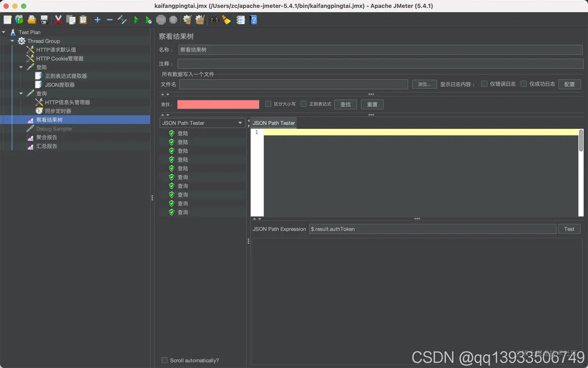Clear all results

(200, 20)
